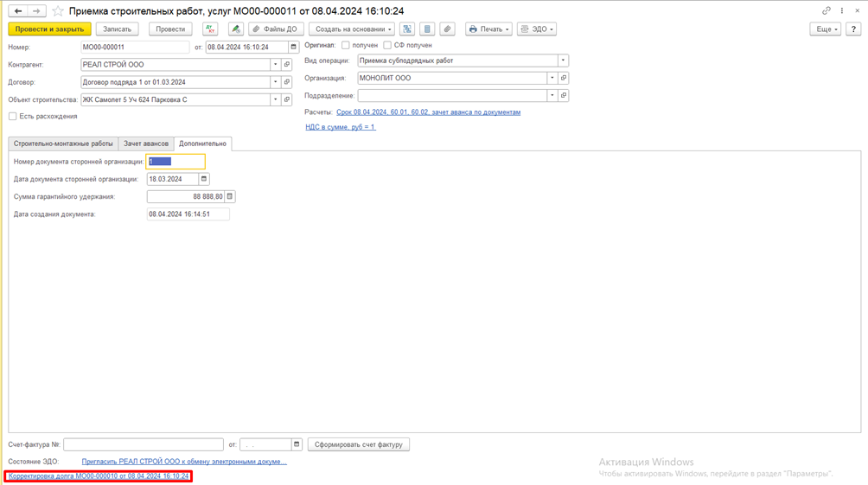
Task: Expand the Вид операции dropdown
Action: pyautogui.click(x=563, y=61)
